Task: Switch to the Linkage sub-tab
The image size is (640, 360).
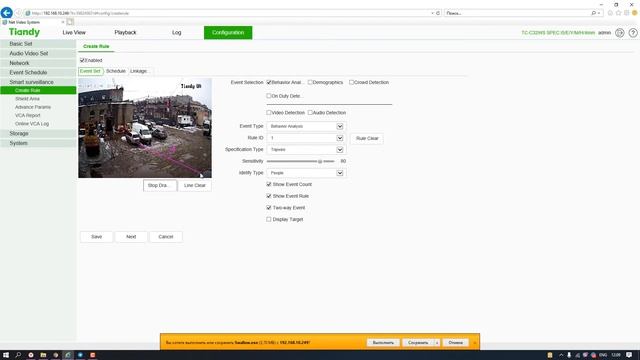Action: [x=140, y=71]
